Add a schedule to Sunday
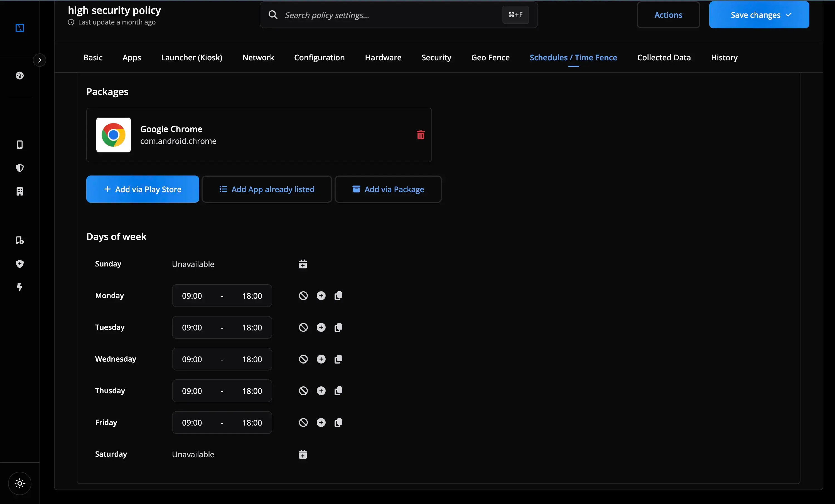835x504 pixels. pos(302,264)
